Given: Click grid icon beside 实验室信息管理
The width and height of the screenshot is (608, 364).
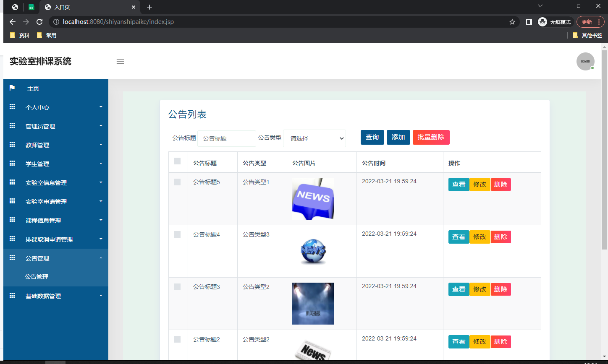Looking at the screenshot, I should click(x=12, y=182).
